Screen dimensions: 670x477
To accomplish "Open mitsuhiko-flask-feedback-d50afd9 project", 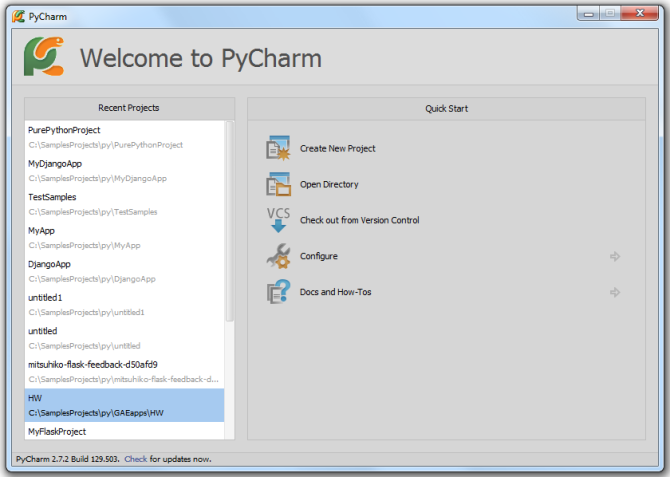I will [x=124, y=372].
